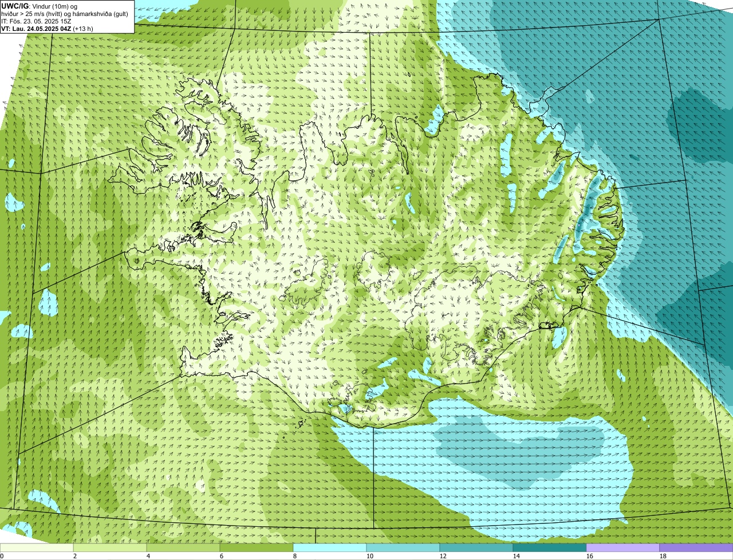Click the 'VT: Lau. 24.05.2025 04Z (+13 h)' line
Viewport: 733px width, 560px height.
47,29
